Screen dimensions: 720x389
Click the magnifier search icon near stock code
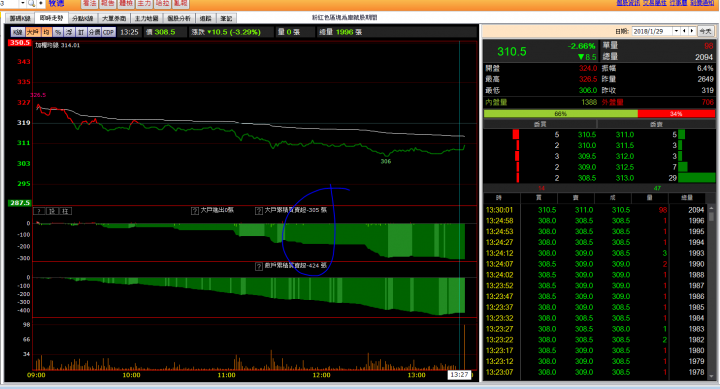tap(31, 3)
